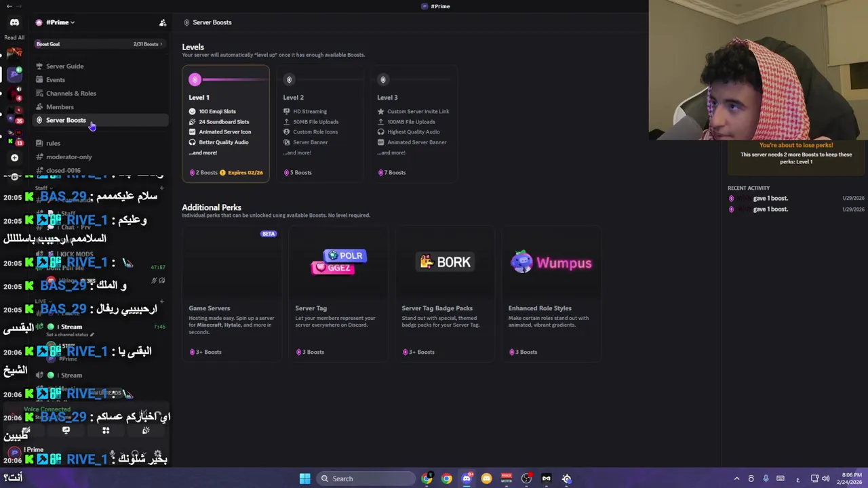
Task: Click the pink Level 1 boost gem
Action: 195,79
